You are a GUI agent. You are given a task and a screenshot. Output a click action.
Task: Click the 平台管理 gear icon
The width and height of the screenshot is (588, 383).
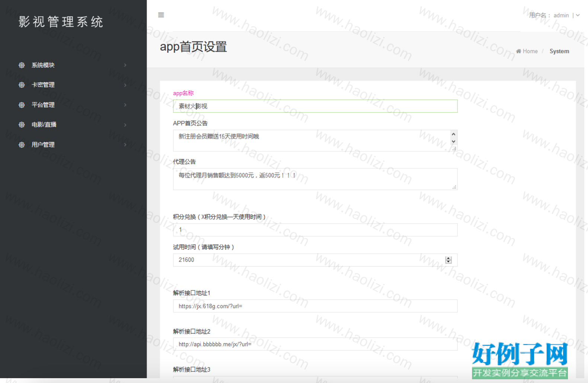tap(22, 105)
